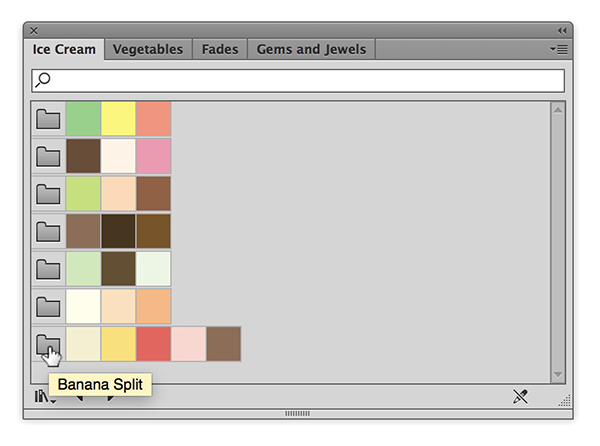600x446 pixels.
Task: Select color group folder beside green, yellow, salmon swatches
Action: coord(48,119)
